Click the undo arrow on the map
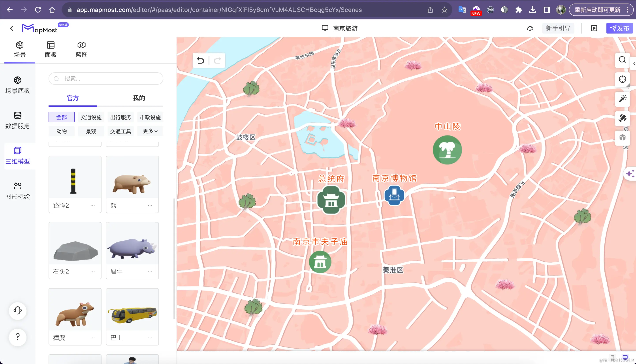 (201, 60)
